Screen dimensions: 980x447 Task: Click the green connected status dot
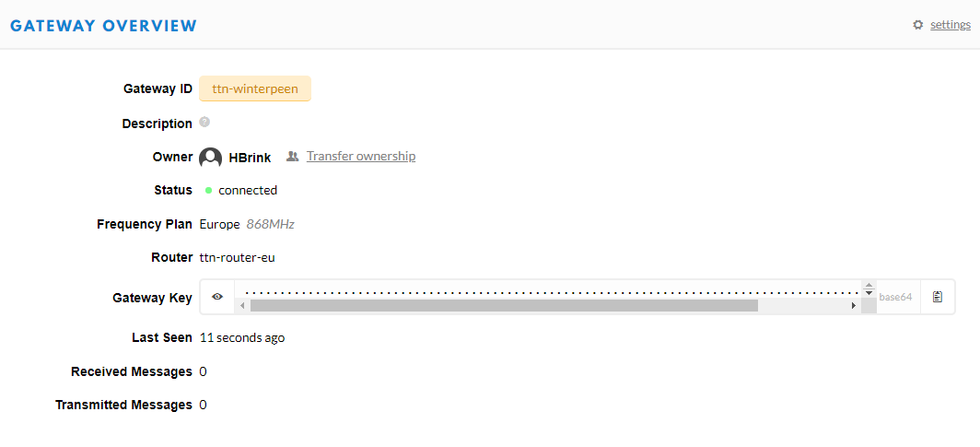(x=209, y=190)
